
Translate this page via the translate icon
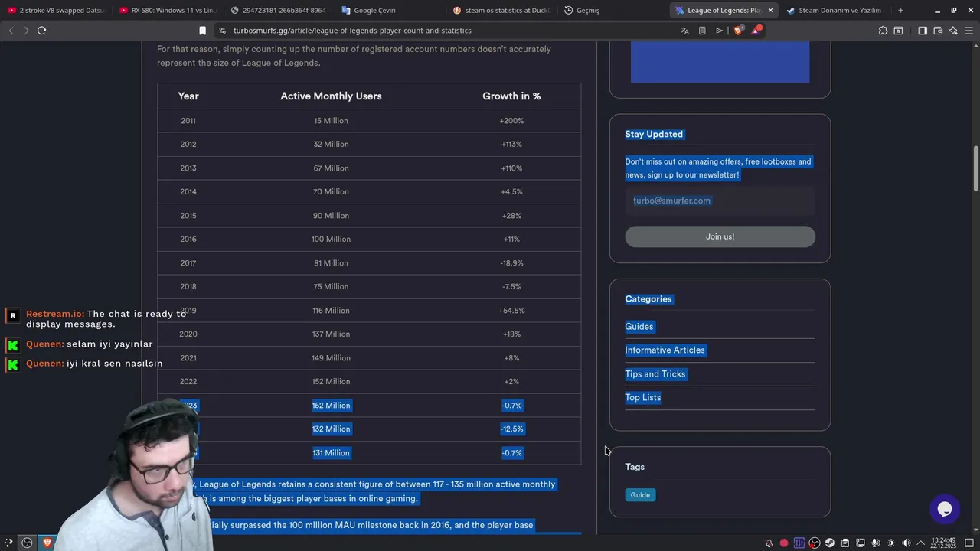click(684, 31)
